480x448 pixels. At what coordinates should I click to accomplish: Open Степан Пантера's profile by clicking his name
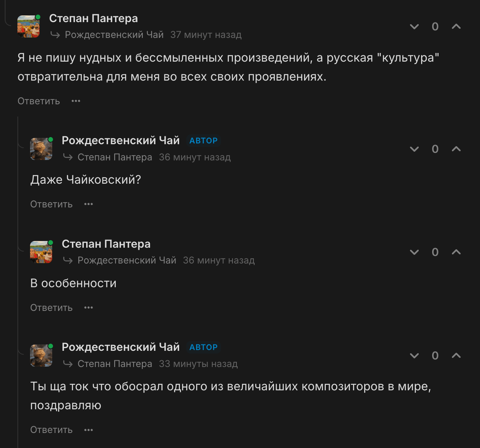[x=93, y=18]
